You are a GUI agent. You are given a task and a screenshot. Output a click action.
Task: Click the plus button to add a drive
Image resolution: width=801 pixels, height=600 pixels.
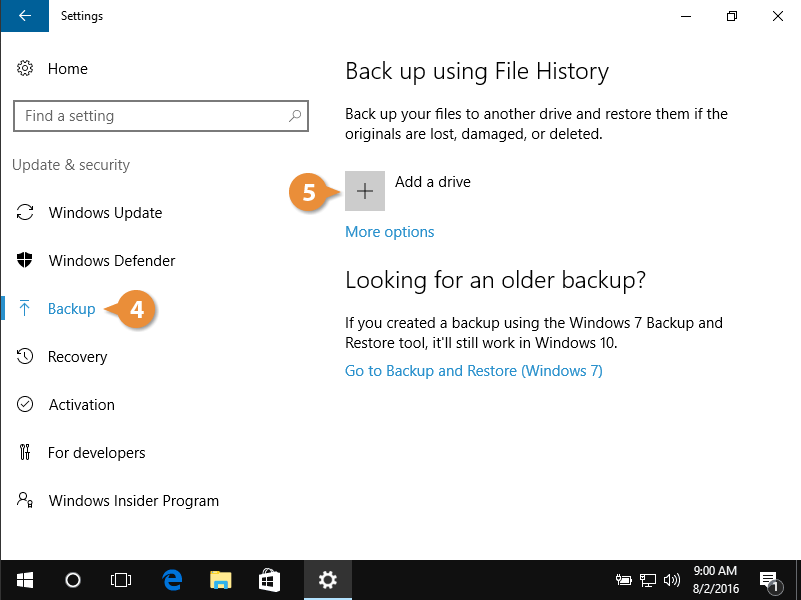pos(365,191)
